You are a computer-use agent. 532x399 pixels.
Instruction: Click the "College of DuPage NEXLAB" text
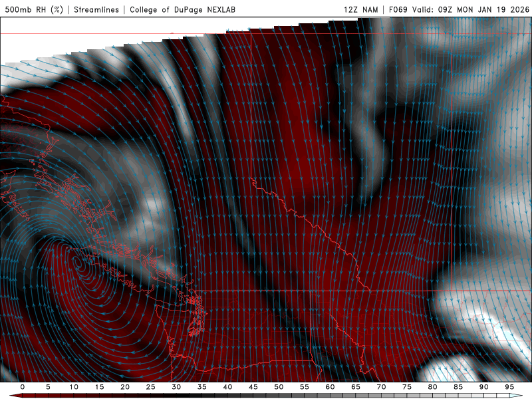coord(182,10)
